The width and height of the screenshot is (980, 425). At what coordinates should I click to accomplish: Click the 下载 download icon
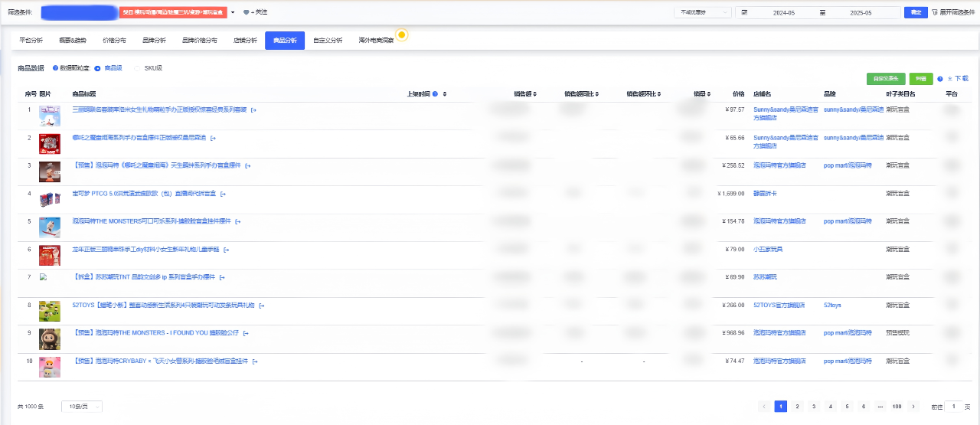coord(958,79)
